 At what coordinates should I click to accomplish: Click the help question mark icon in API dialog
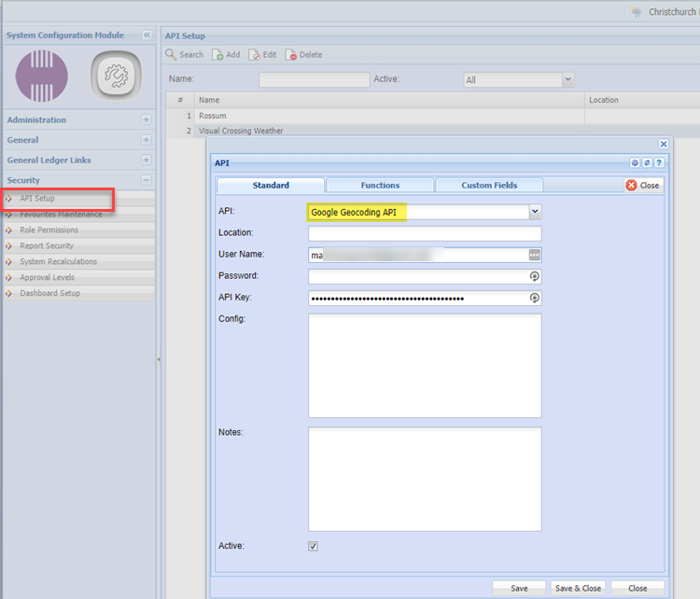tap(659, 162)
